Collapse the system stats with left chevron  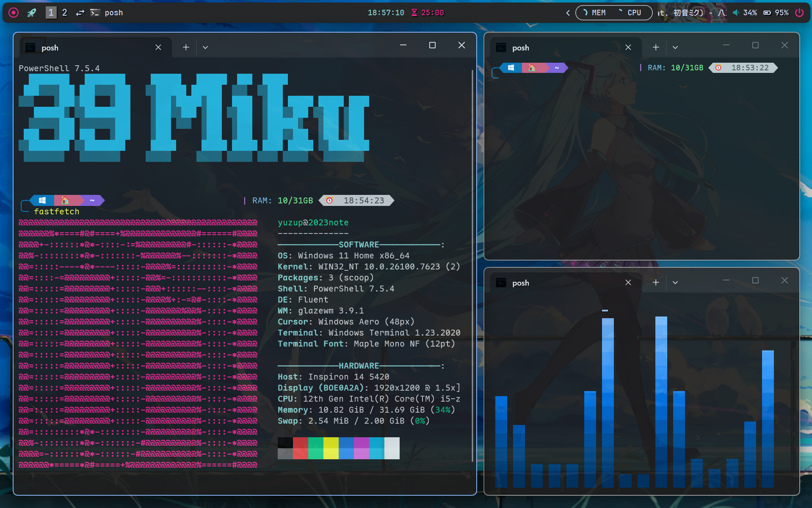coord(568,13)
